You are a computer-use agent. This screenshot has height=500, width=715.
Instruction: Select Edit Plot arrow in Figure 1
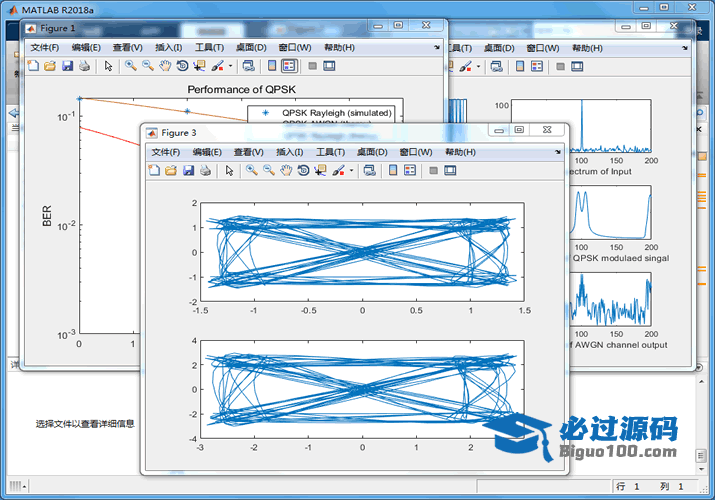click(109, 66)
